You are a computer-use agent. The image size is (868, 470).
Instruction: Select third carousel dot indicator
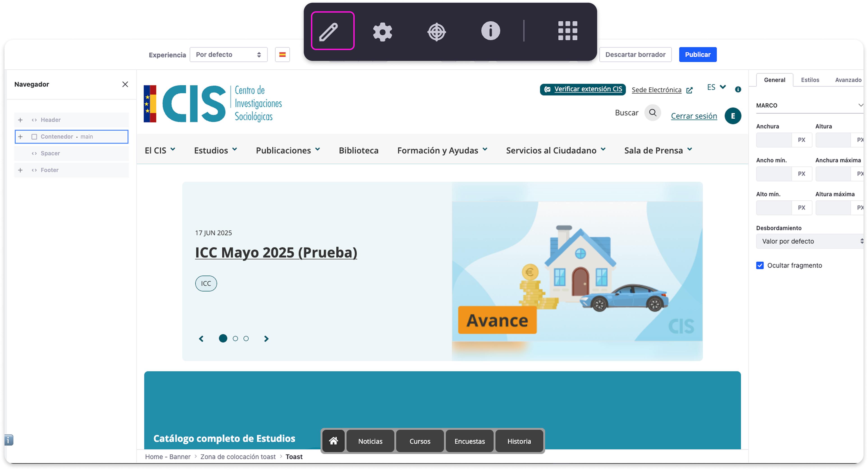246,339
